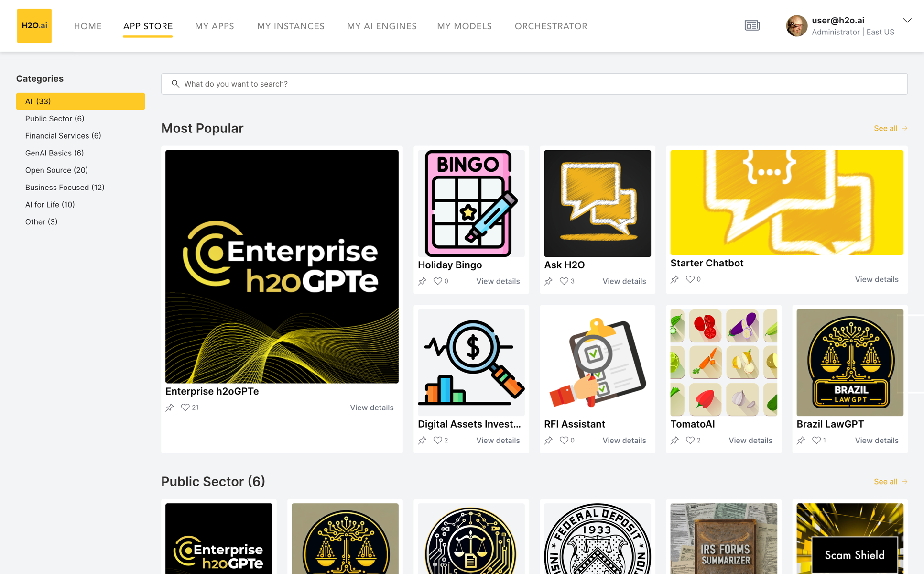Like the Ask H2O app
This screenshot has height=574, width=924.
[x=564, y=281]
